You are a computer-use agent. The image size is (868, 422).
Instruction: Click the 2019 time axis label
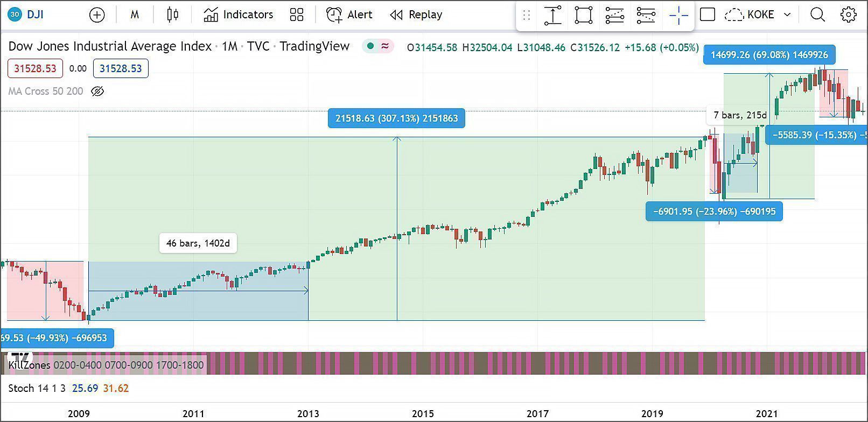[652, 414]
